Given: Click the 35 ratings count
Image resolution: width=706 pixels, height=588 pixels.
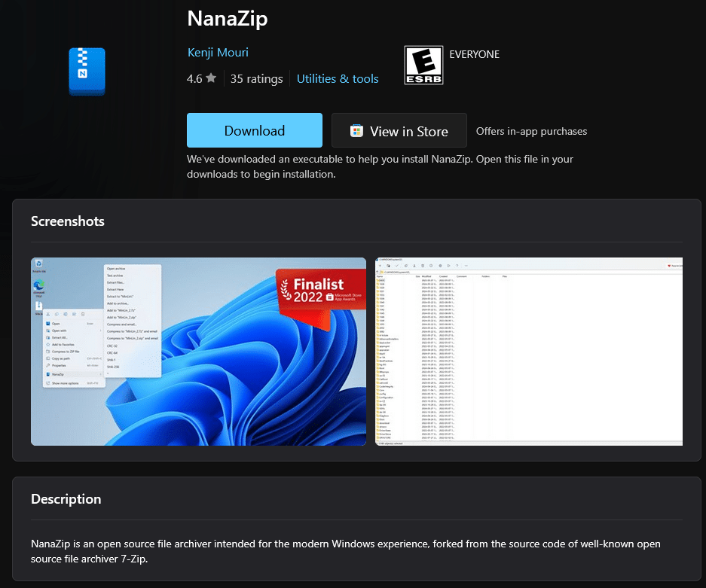Looking at the screenshot, I should pos(256,78).
